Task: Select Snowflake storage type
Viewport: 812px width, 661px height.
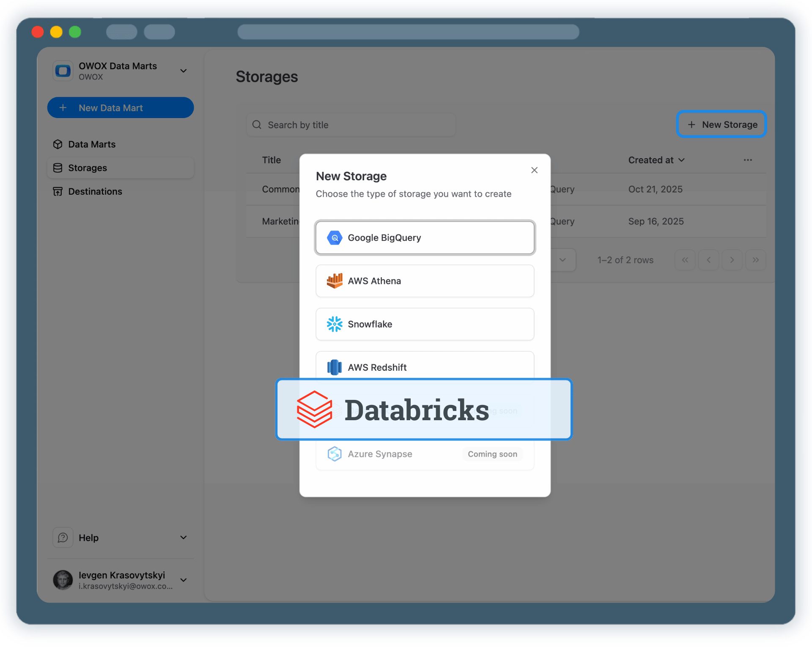Action: [425, 324]
